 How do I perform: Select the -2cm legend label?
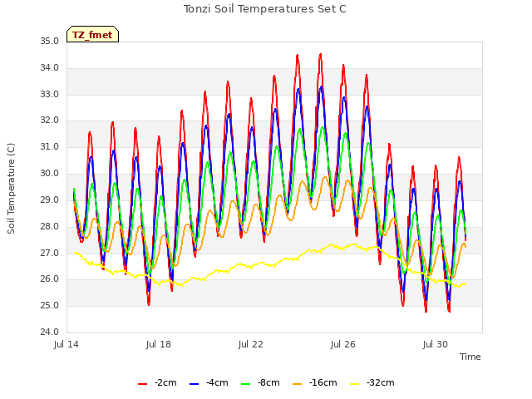(165, 382)
